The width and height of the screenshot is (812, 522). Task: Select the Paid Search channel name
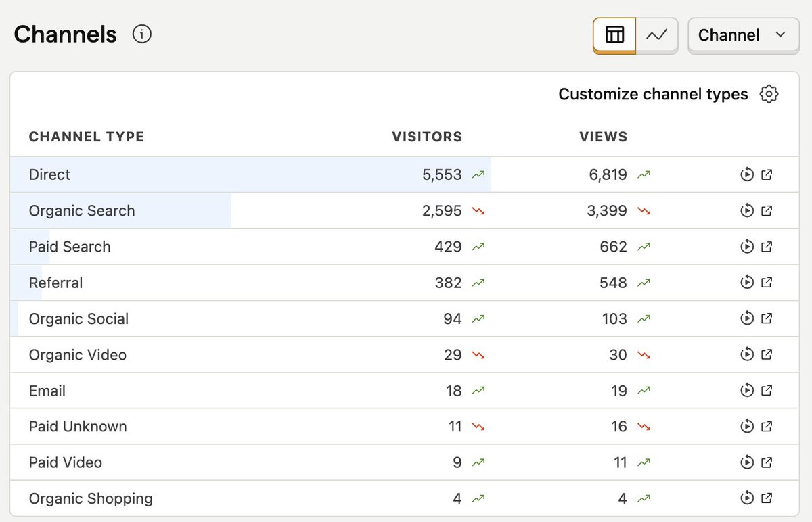click(70, 247)
